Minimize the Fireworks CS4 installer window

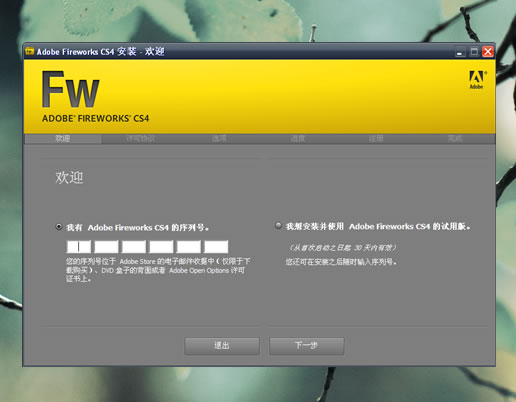pyautogui.click(x=460, y=52)
